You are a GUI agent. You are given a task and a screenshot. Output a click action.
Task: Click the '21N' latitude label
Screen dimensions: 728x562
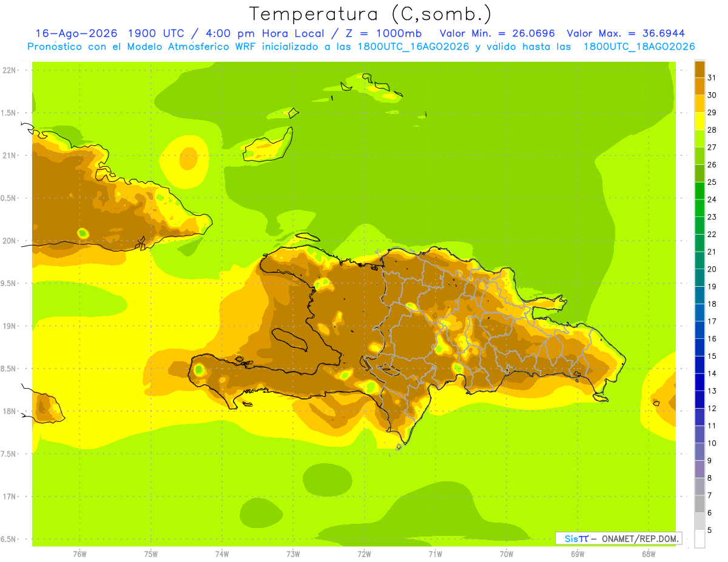coord(10,155)
